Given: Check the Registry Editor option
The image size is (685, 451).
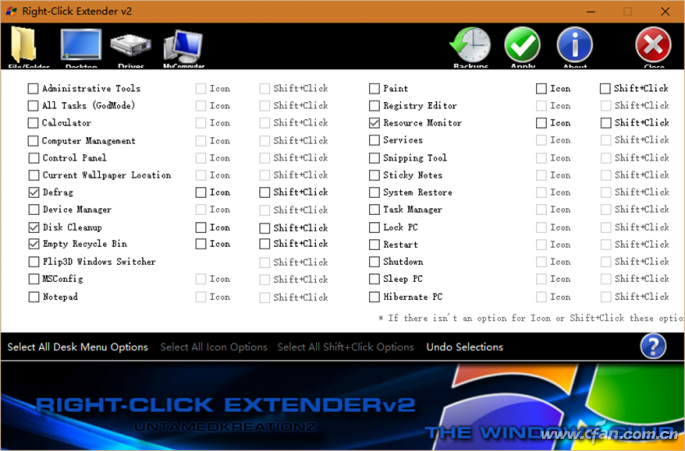Looking at the screenshot, I should [x=374, y=106].
